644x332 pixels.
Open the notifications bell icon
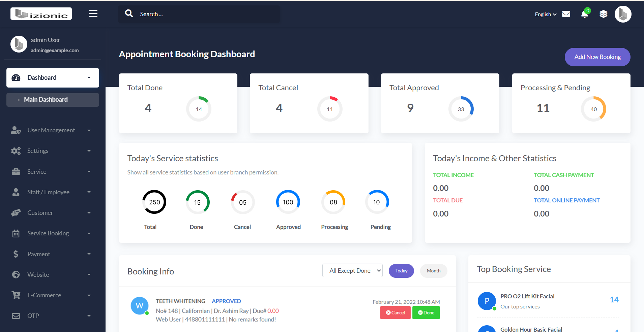click(x=585, y=15)
